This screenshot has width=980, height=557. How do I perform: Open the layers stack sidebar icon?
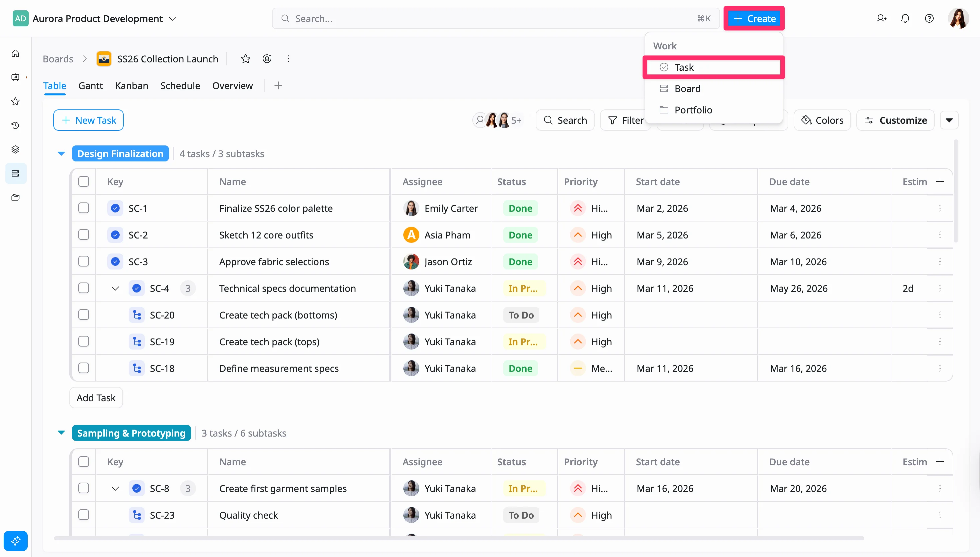(15, 149)
